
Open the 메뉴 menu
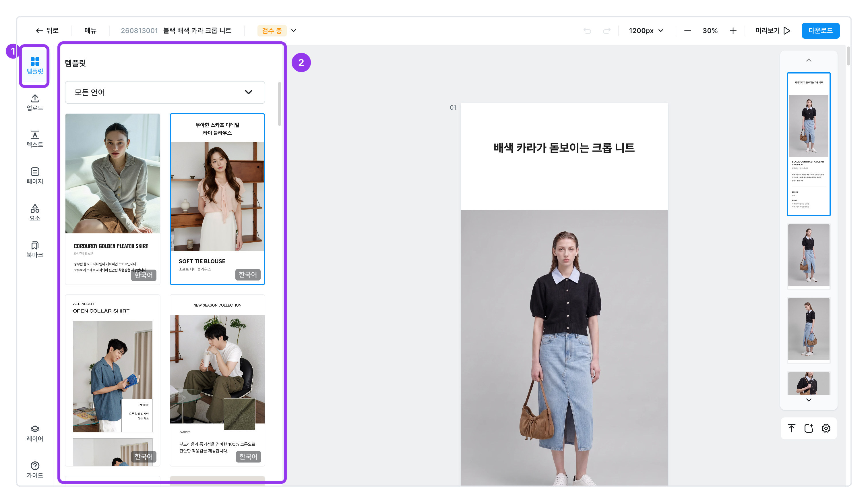(x=91, y=31)
